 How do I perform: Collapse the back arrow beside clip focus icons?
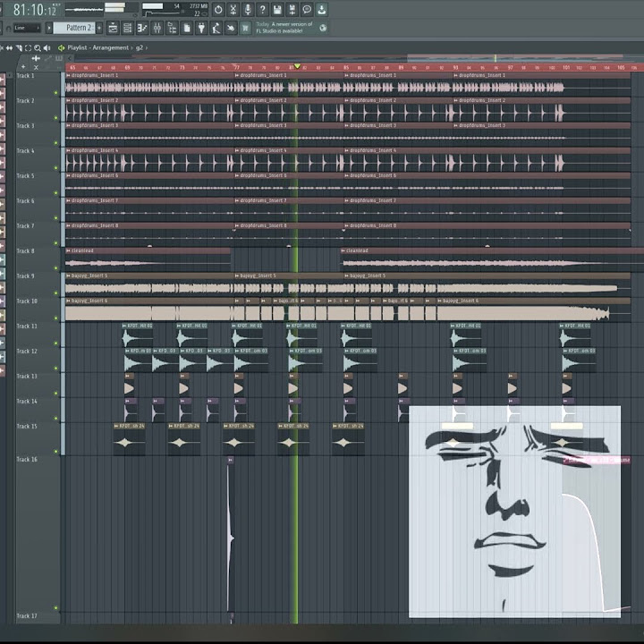click(x=70, y=58)
